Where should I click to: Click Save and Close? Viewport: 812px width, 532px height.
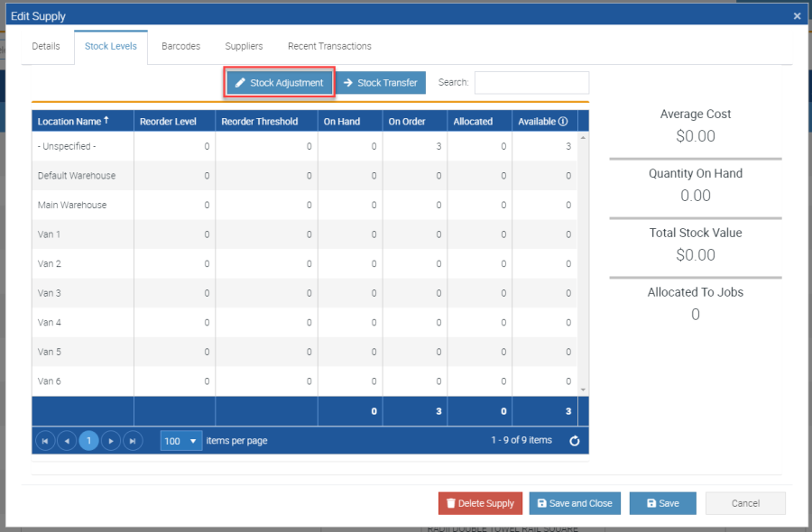coord(575,503)
